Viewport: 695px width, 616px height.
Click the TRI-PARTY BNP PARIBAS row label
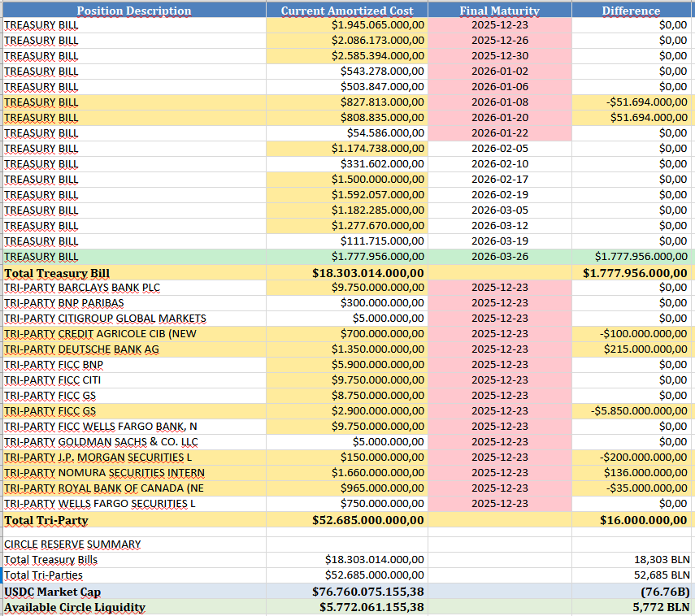pos(134,303)
